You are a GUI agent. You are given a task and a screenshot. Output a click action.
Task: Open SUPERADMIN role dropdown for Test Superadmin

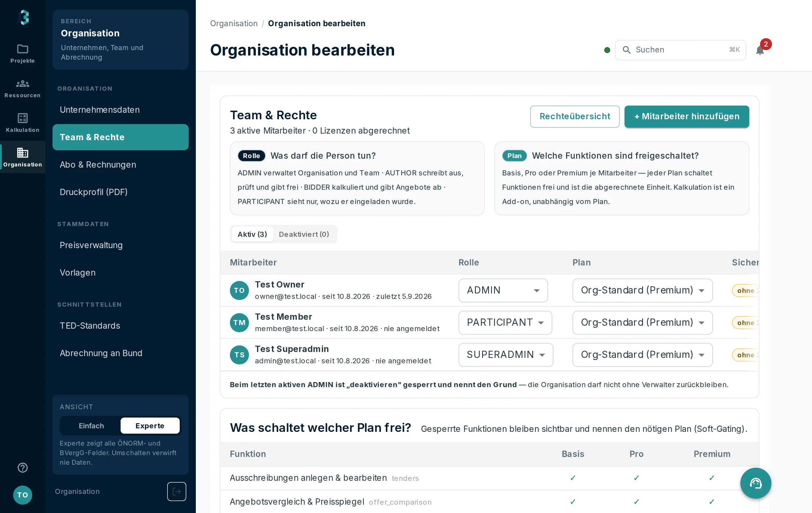(506, 355)
